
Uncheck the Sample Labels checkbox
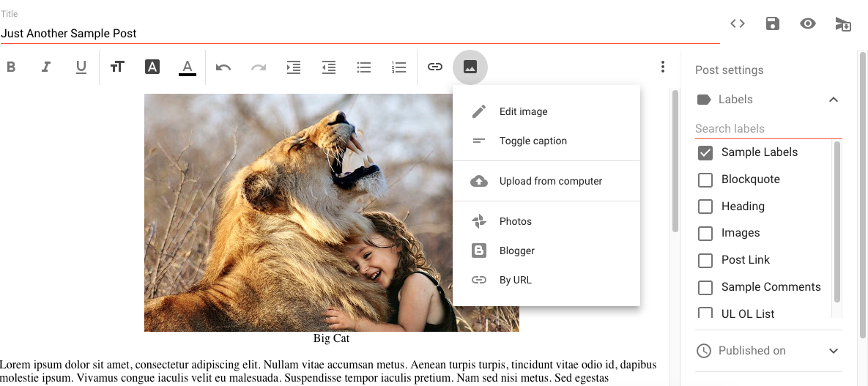[705, 153]
